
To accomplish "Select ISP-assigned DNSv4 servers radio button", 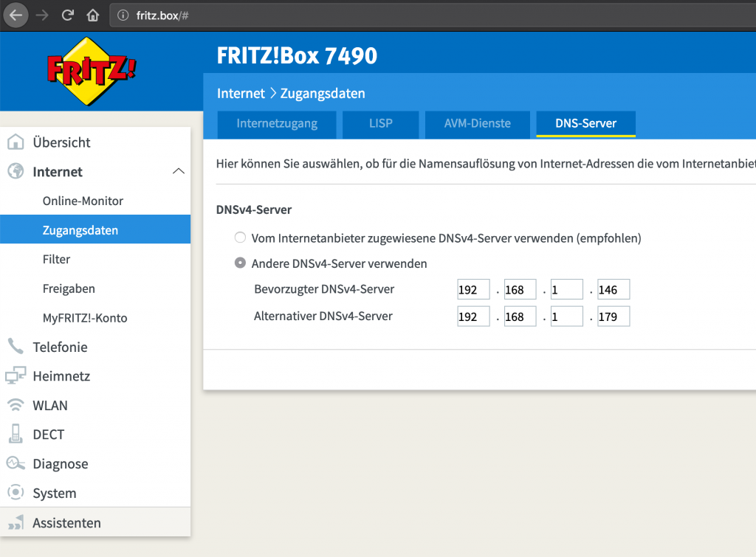I will coord(240,238).
